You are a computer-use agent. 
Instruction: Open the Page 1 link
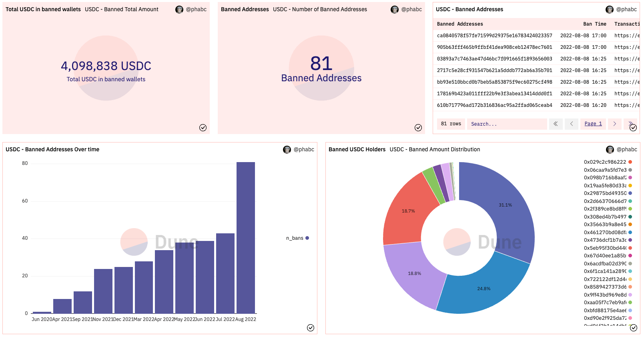tap(593, 124)
